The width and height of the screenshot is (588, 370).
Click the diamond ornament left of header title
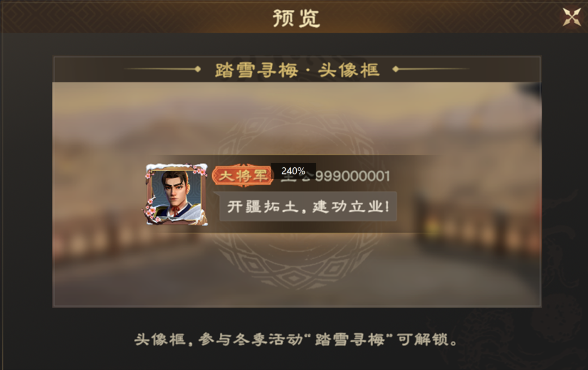pos(198,69)
